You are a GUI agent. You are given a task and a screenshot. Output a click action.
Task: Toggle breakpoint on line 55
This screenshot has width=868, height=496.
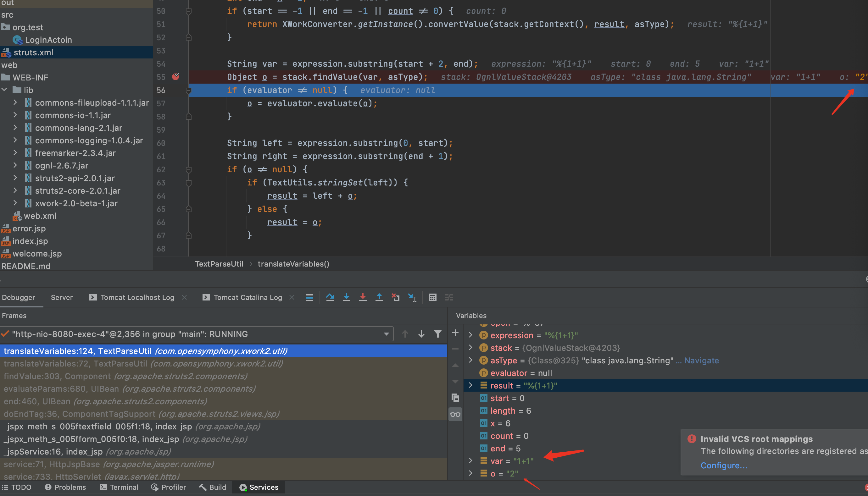(x=175, y=77)
